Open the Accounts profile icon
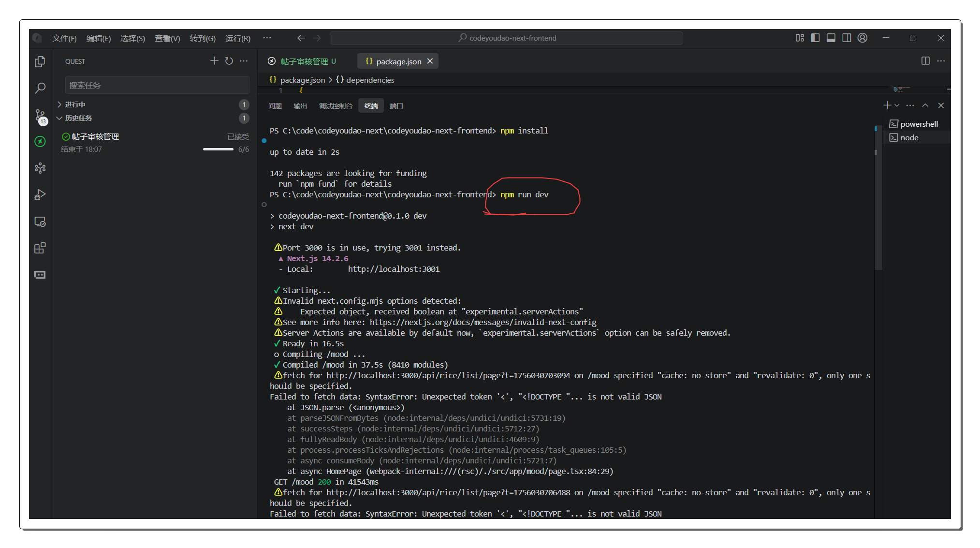 863,38
